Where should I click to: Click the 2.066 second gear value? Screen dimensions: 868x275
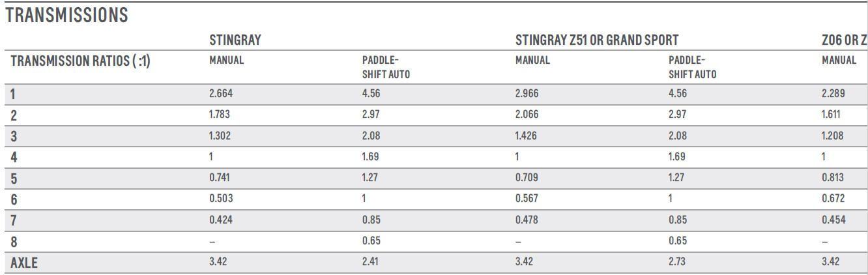(x=527, y=114)
